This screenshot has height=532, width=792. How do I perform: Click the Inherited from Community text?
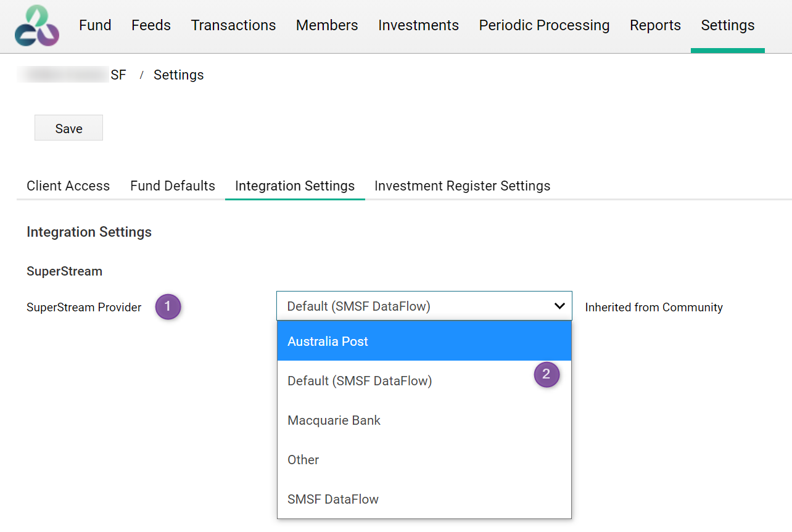click(654, 307)
